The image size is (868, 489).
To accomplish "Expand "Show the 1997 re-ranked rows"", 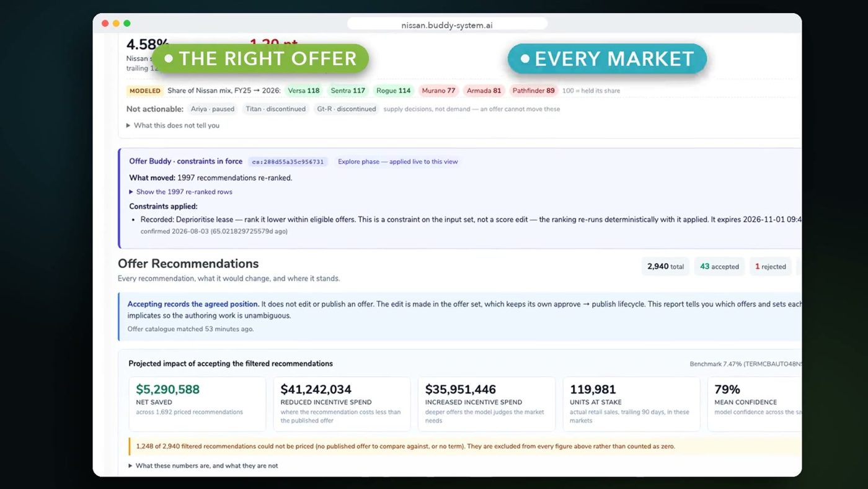I will click(x=180, y=192).
